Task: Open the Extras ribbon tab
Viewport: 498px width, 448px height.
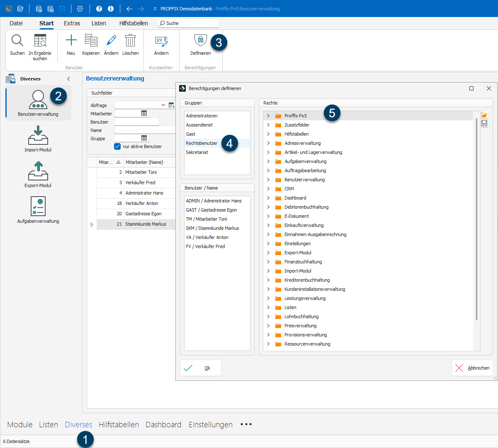Action: [x=72, y=23]
